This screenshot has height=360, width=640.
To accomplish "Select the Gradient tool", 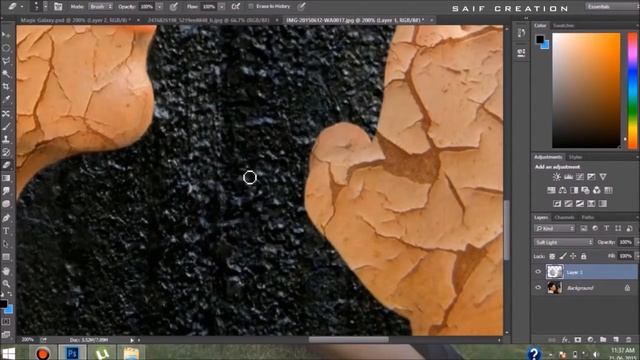I will (6, 178).
